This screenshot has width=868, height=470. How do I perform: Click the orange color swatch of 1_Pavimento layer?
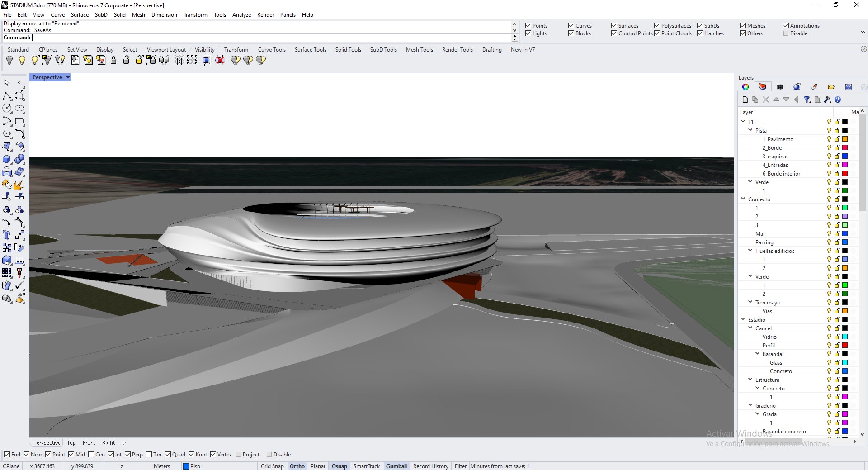pos(844,139)
